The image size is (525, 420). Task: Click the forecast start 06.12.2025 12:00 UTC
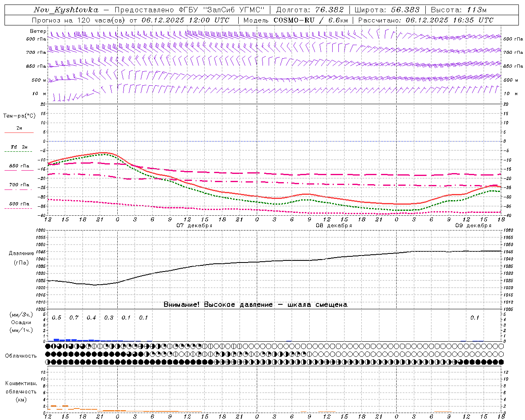tap(185, 20)
